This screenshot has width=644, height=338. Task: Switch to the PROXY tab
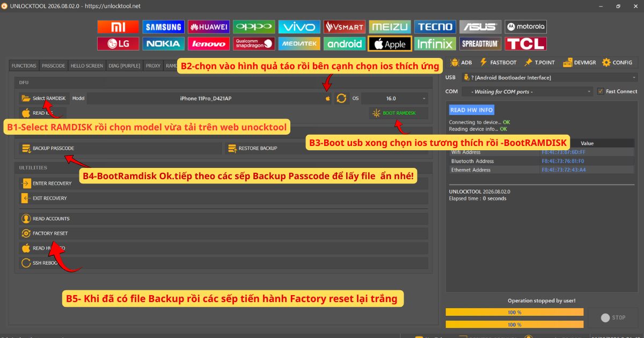(x=153, y=66)
